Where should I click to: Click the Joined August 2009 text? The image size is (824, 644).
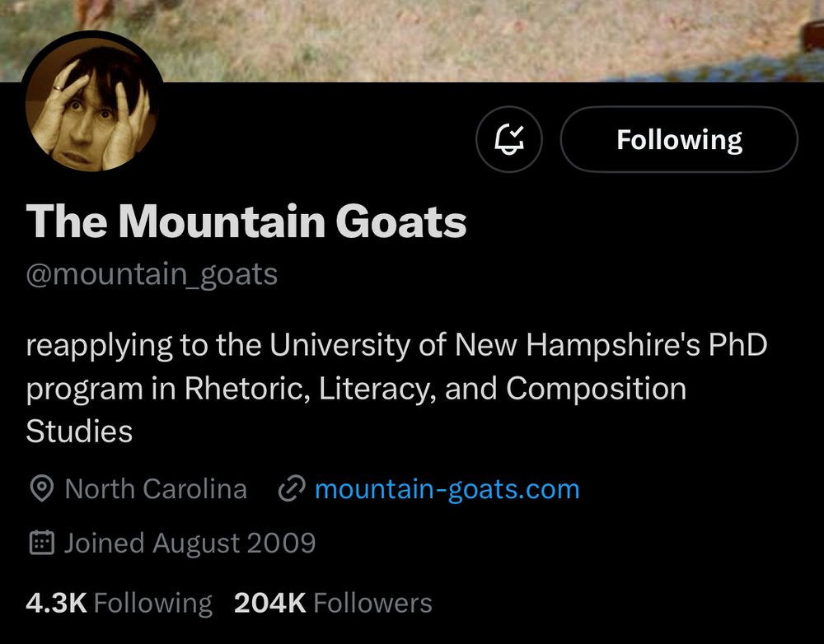(x=190, y=542)
